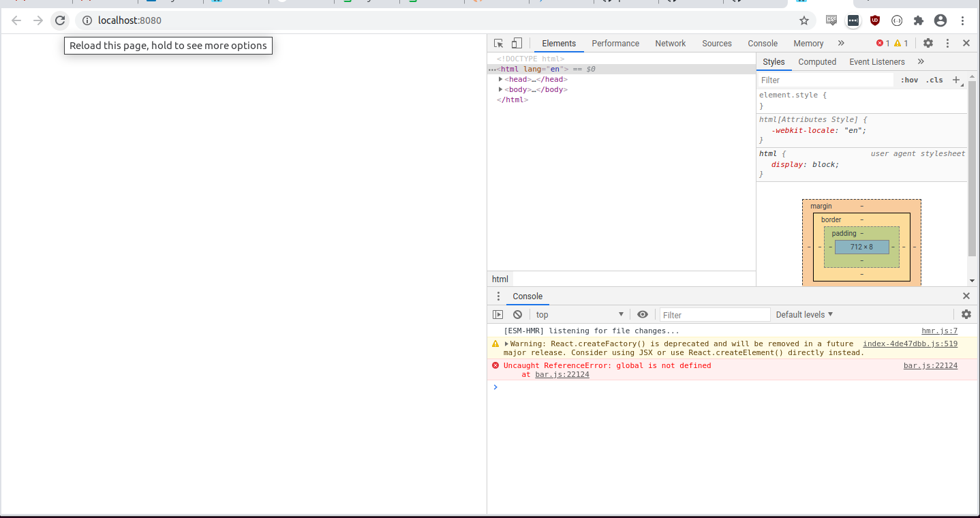Open console settings gear
The width and height of the screenshot is (980, 518).
click(966, 314)
